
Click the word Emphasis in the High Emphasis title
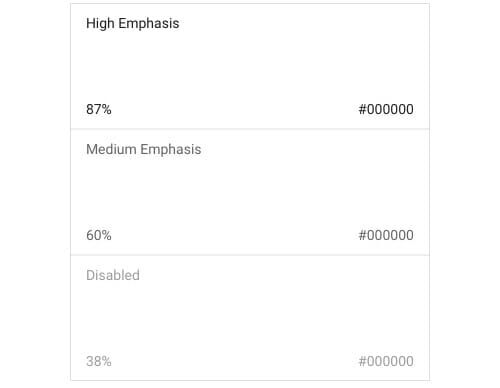(149, 24)
